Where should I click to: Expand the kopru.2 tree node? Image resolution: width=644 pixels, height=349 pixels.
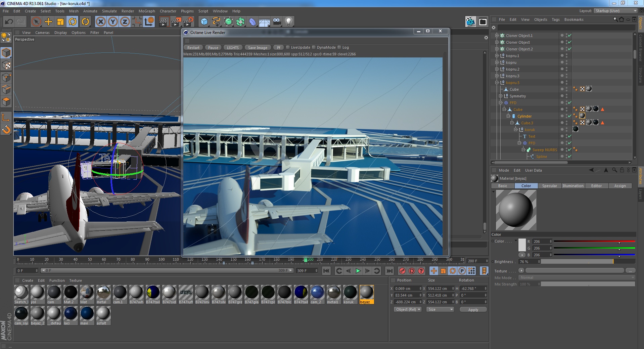click(497, 69)
